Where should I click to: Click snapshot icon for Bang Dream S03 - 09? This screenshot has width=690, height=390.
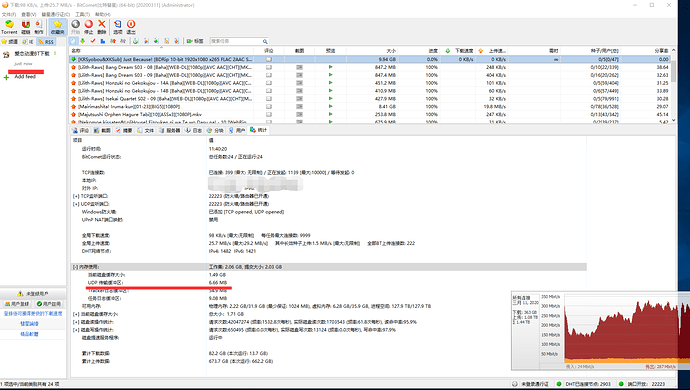click(x=300, y=75)
